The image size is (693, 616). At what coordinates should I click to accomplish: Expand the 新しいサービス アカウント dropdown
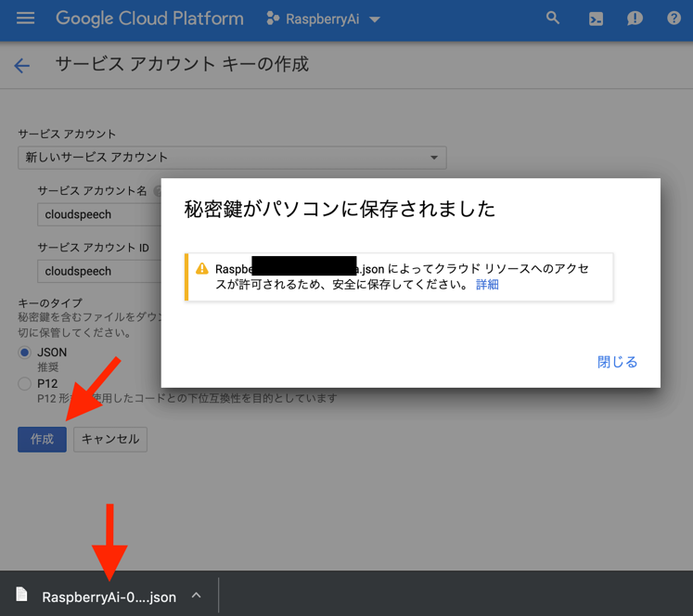(232, 158)
